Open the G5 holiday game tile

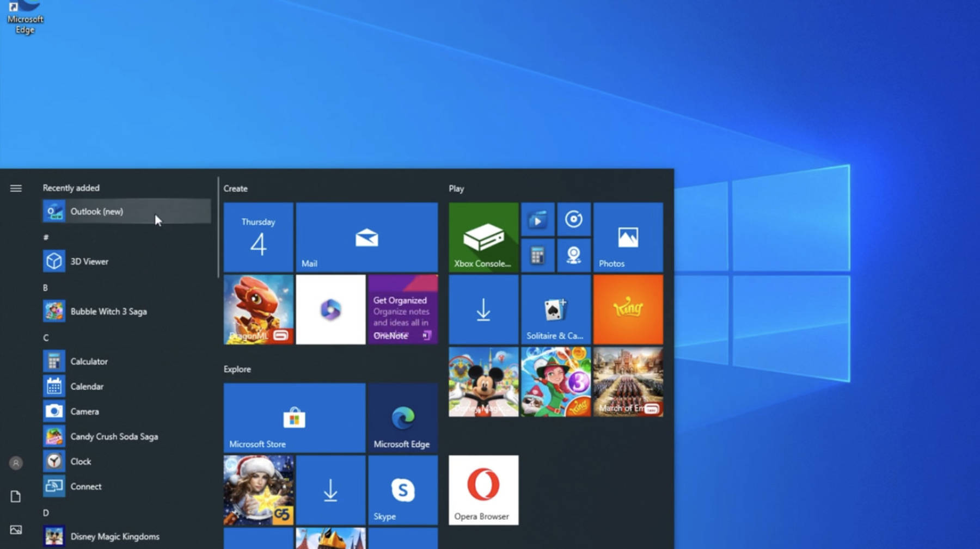(x=259, y=490)
